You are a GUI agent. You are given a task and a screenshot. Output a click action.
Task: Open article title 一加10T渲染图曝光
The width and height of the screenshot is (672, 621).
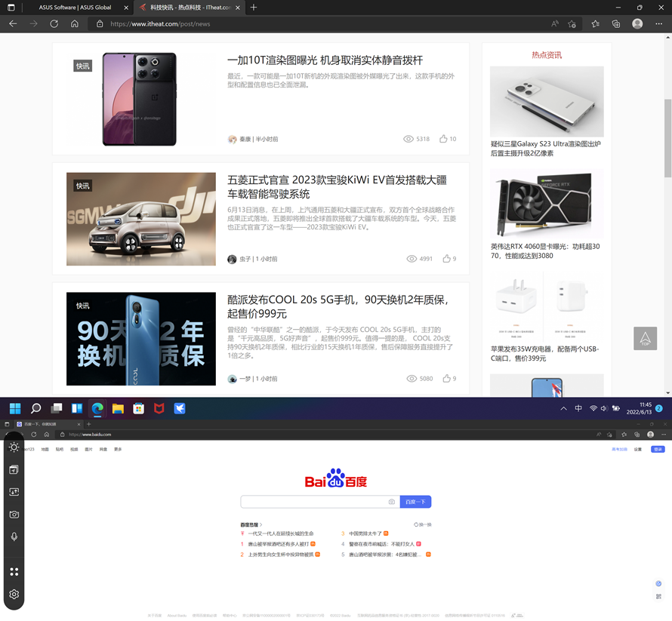coord(325,60)
